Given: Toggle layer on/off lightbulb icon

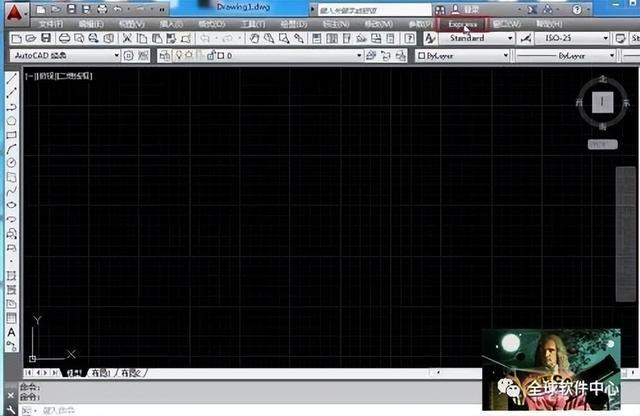Looking at the screenshot, I should [x=178, y=56].
